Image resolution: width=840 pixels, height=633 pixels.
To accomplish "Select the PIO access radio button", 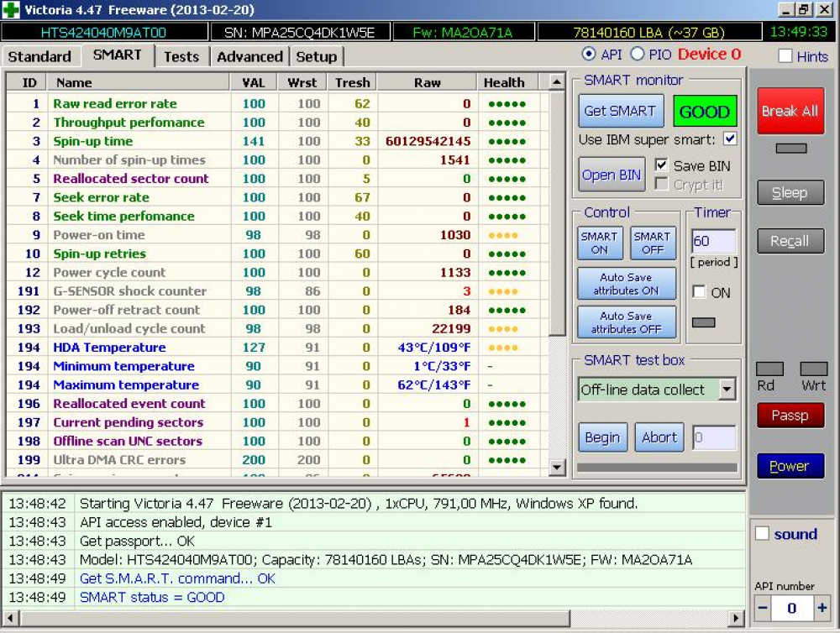I will 637,54.
